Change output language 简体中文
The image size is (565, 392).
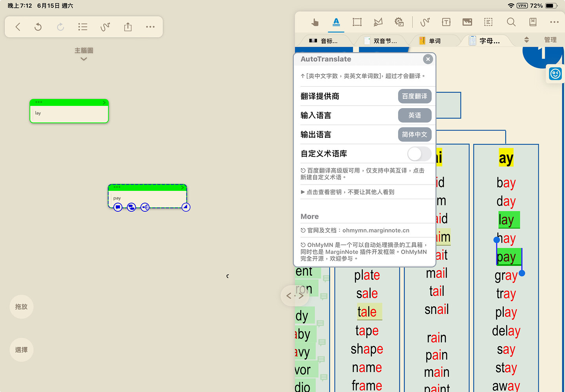pos(415,134)
